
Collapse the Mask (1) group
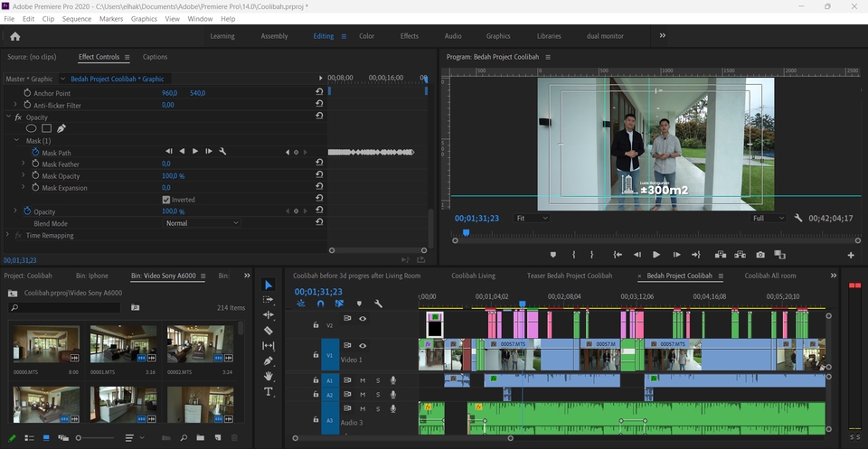(x=16, y=141)
